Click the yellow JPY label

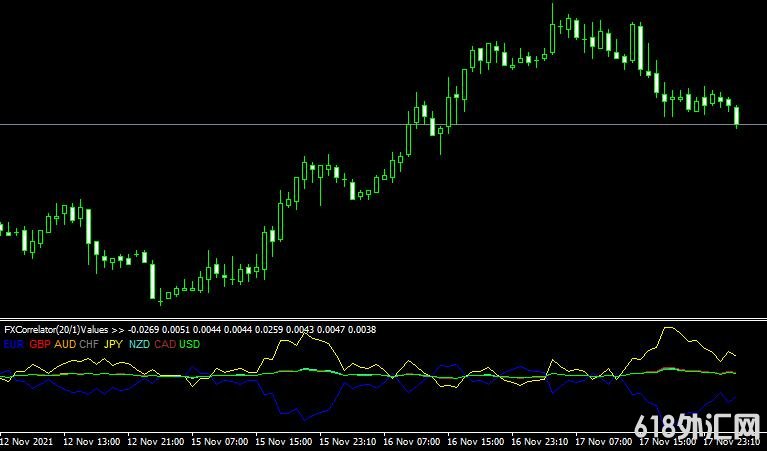(x=113, y=343)
